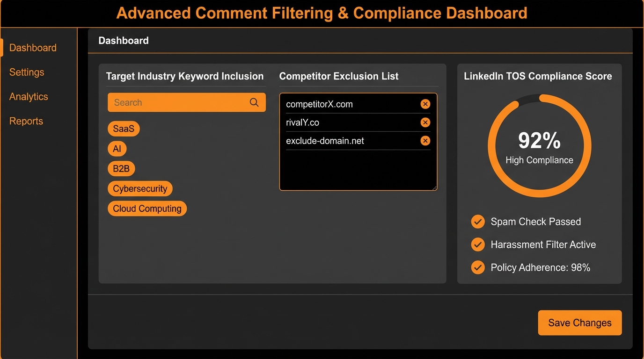The image size is (644, 359).
Task: Click the AI keyword chip
Action: (117, 149)
